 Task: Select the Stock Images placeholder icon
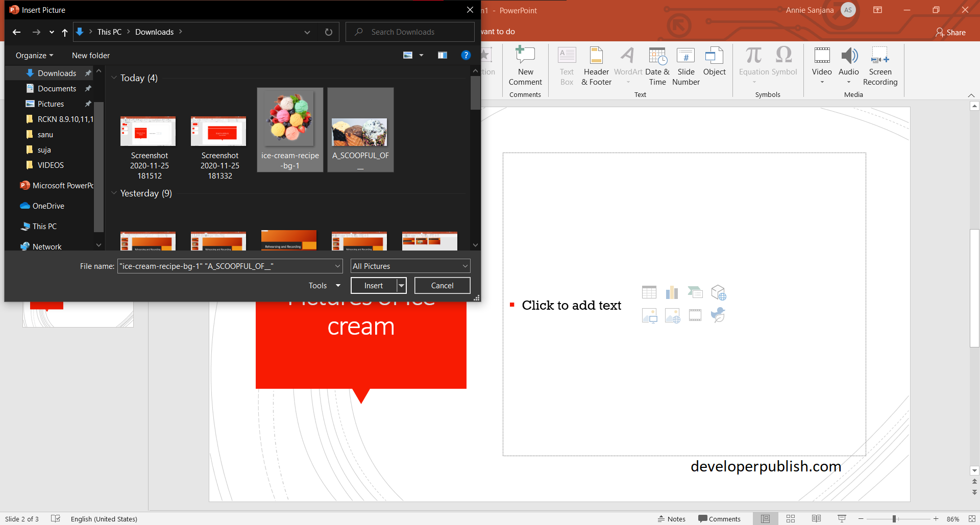coord(673,315)
